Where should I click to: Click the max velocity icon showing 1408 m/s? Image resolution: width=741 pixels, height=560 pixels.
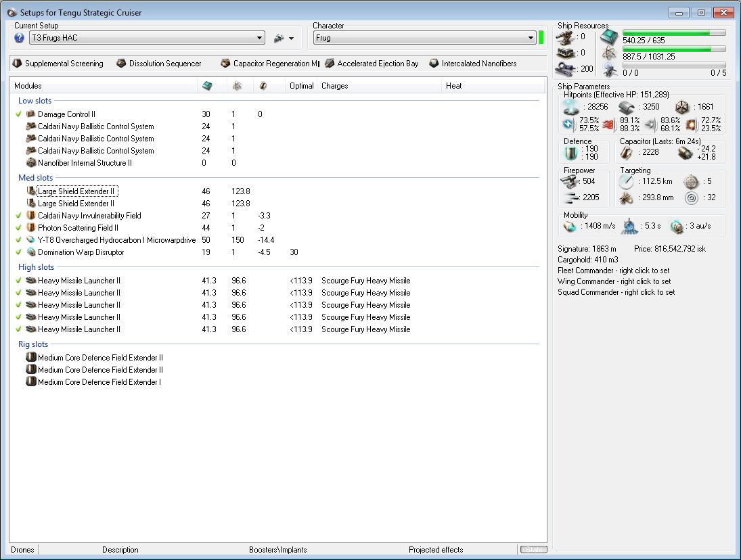point(570,227)
